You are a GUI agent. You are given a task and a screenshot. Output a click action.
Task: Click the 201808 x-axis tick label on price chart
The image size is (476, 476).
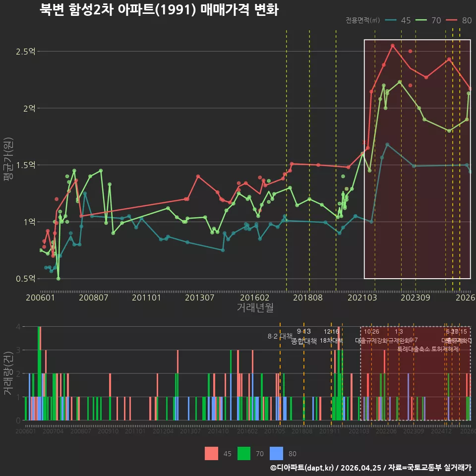[x=307, y=297]
